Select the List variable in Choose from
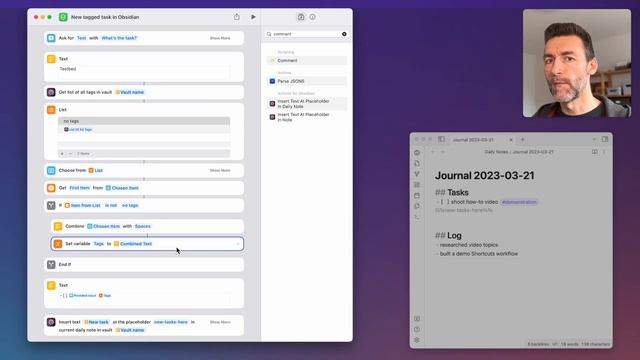 [x=96, y=170]
